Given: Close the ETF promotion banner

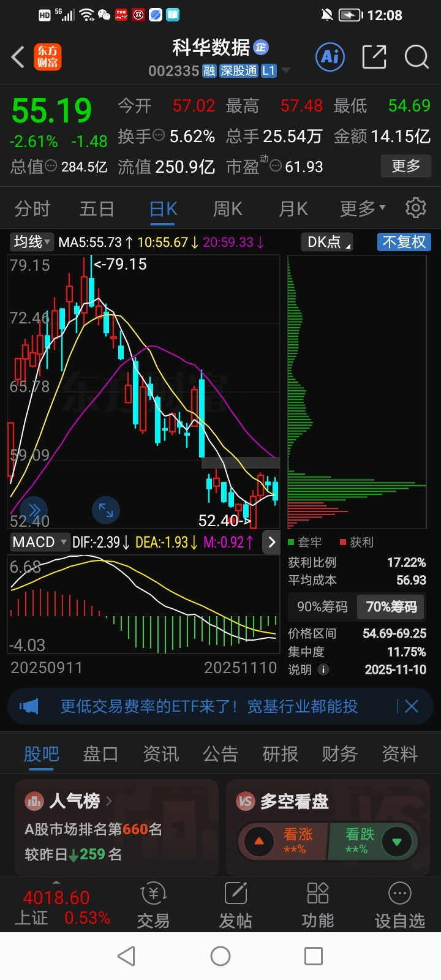Looking at the screenshot, I should coord(412,706).
